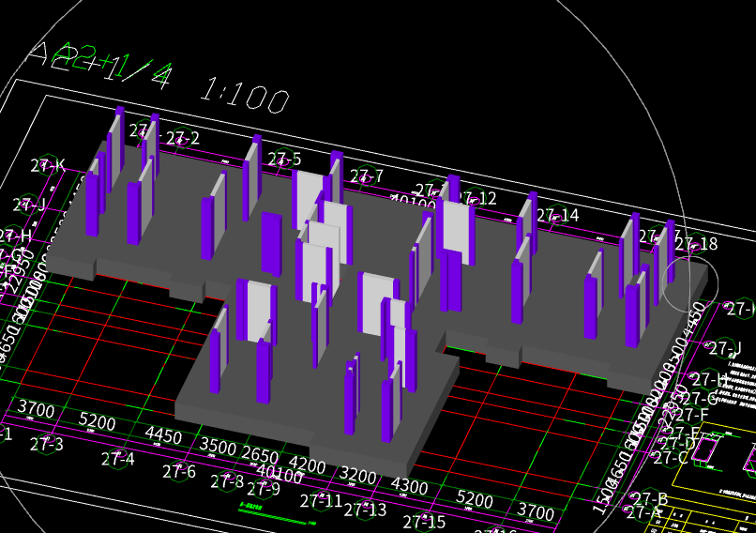The height and width of the screenshot is (533, 756).
Task: Pick the 27-8 axis bubble
Action: tap(227, 480)
